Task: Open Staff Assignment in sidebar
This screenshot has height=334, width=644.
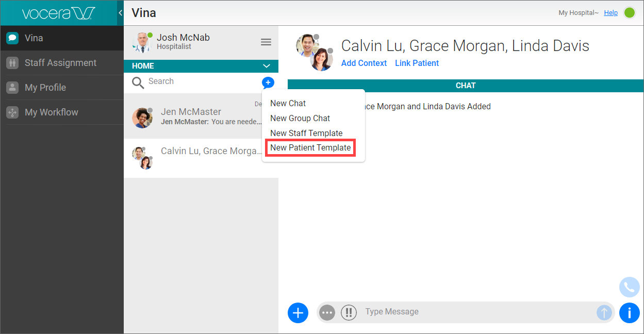Action: [x=60, y=63]
